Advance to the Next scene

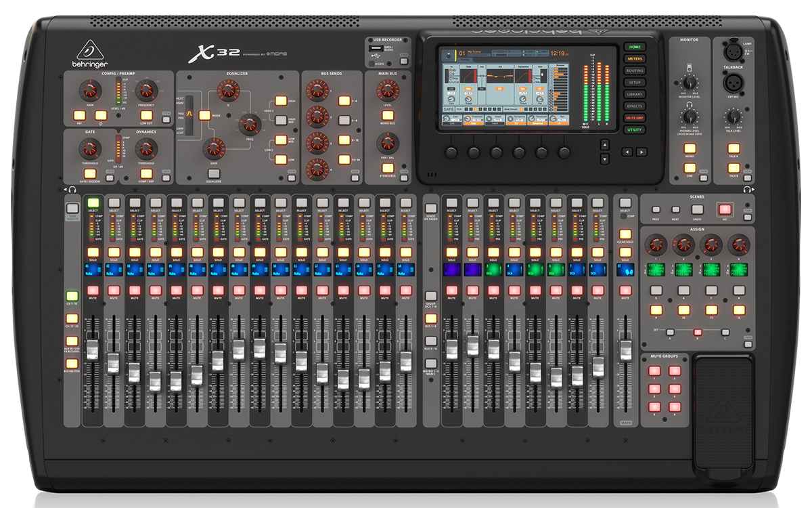click(x=675, y=210)
